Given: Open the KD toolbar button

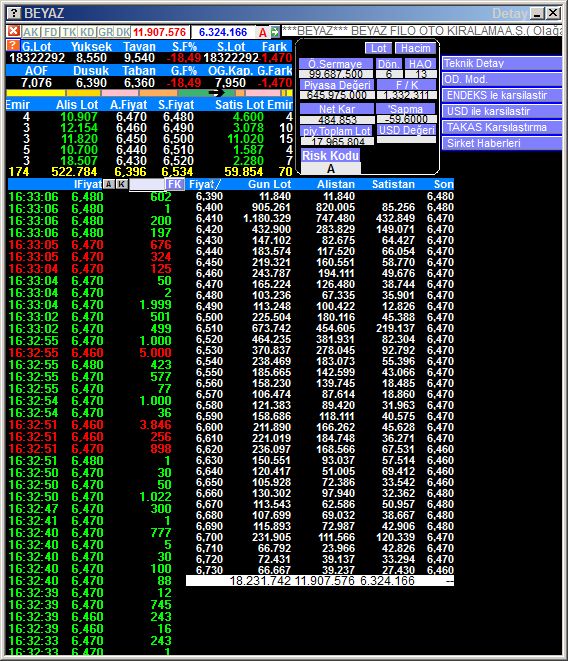Looking at the screenshot, I should pyautogui.click(x=87, y=32).
